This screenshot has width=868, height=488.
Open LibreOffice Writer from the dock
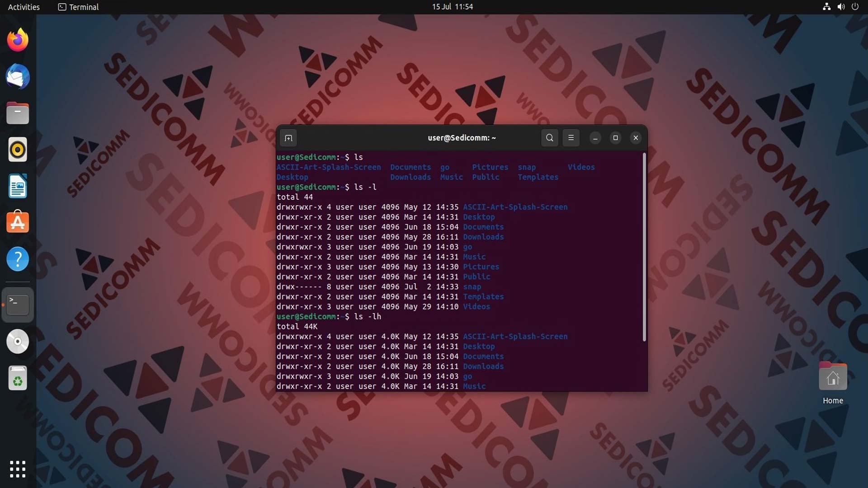coord(18,186)
